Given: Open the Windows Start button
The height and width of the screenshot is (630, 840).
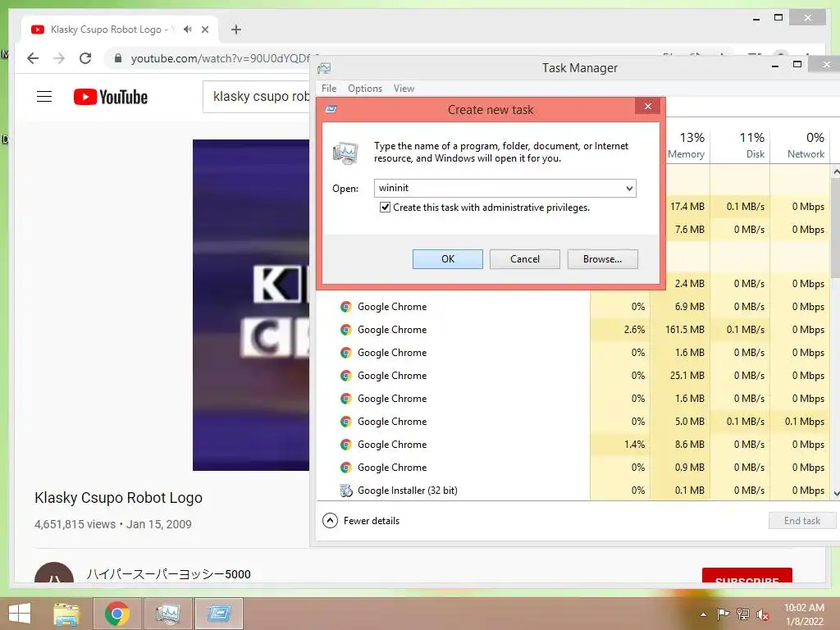Looking at the screenshot, I should pos(20,614).
